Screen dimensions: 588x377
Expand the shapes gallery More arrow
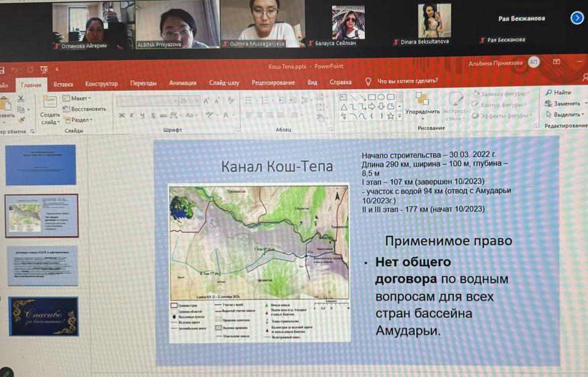pos(399,115)
